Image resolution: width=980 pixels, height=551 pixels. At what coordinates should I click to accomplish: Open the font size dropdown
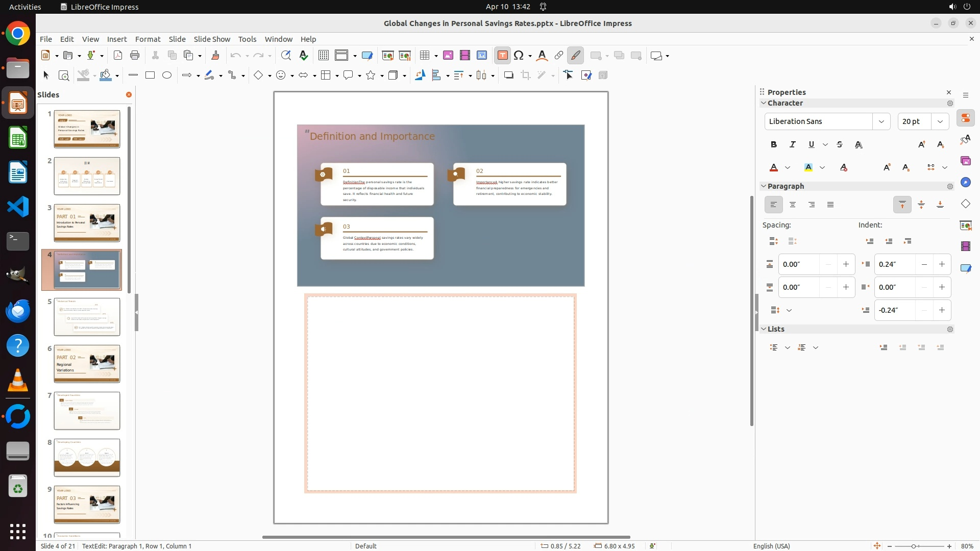(x=940, y=121)
